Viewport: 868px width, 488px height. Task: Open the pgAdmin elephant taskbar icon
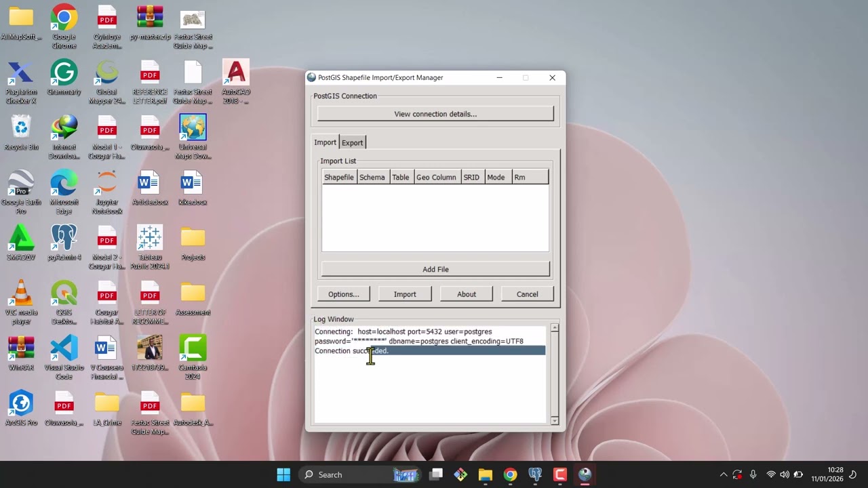pyautogui.click(x=535, y=474)
